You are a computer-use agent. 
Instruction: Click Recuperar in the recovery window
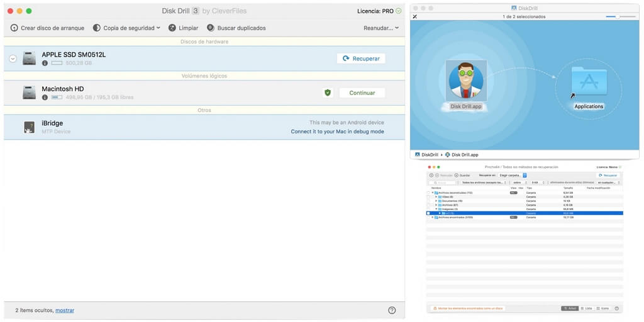pos(608,175)
